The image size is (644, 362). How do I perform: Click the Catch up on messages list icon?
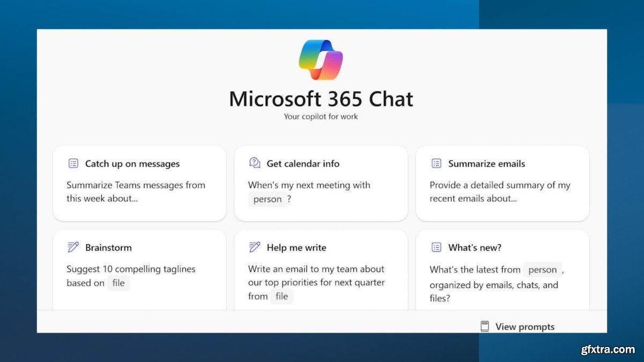pyautogui.click(x=73, y=164)
